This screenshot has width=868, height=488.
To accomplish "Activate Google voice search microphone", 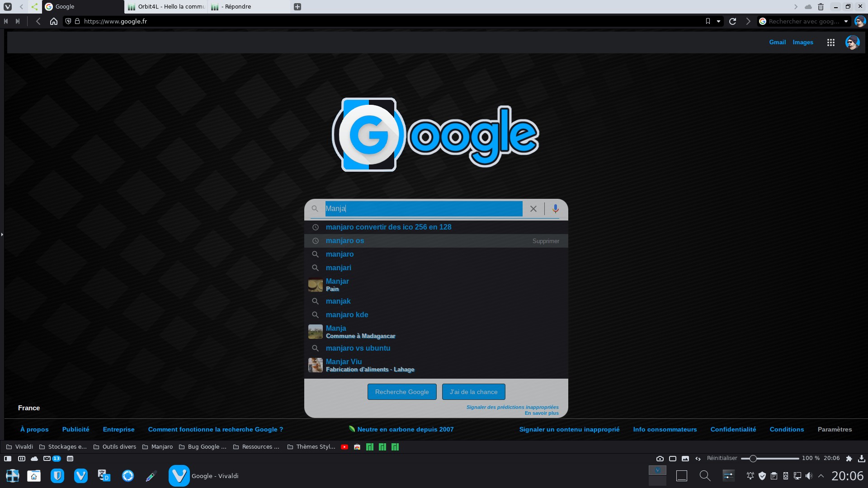I will coord(555,209).
